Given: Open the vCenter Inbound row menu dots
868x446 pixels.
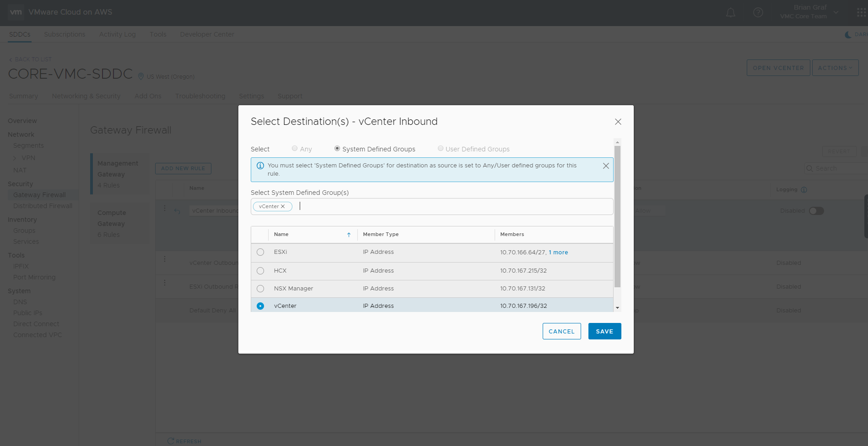Looking at the screenshot, I should [165, 208].
